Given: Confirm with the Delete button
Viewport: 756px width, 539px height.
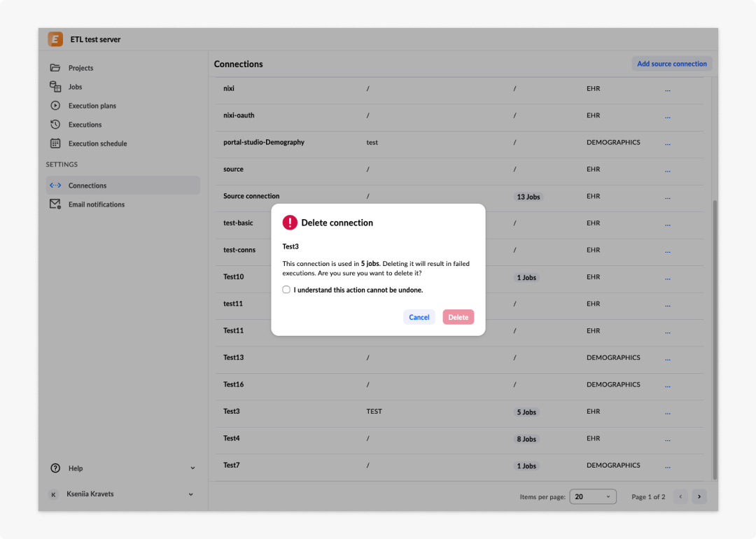Looking at the screenshot, I should 458,317.
